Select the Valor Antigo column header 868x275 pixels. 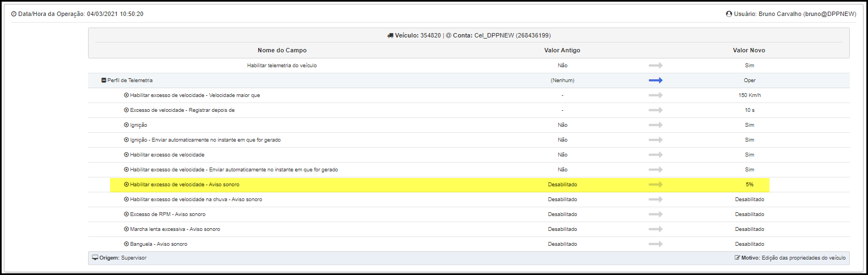pyautogui.click(x=562, y=50)
